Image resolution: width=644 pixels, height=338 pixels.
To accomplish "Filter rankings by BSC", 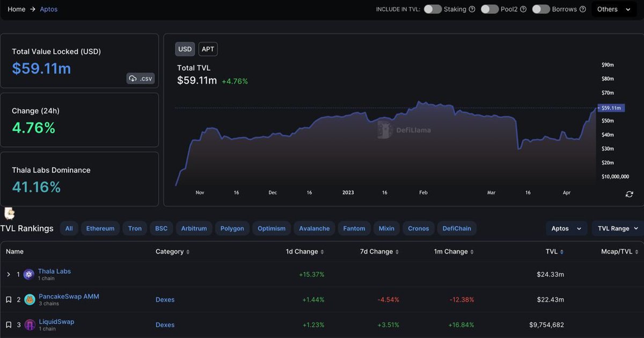I will tap(162, 228).
